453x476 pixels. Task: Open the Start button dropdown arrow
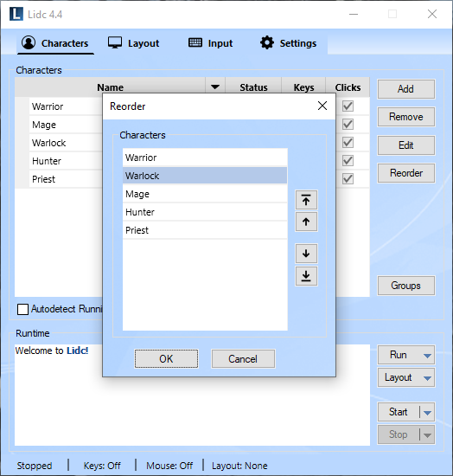click(x=427, y=413)
